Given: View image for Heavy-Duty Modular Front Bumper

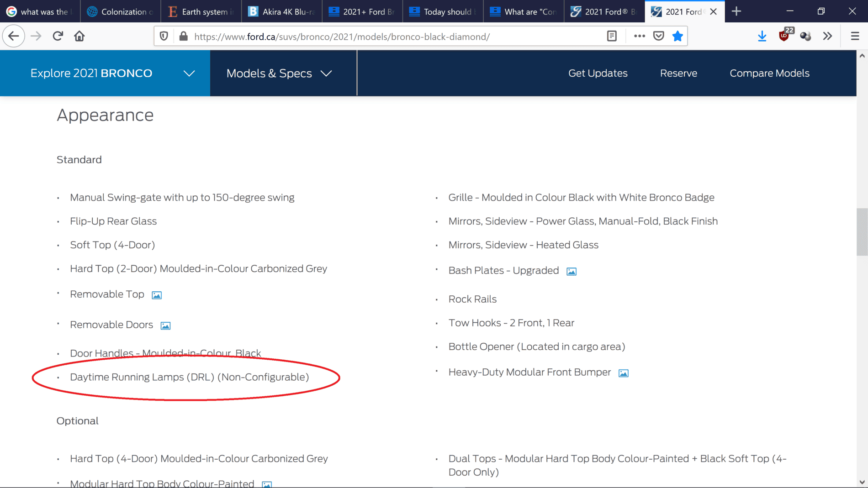Looking at the screenshot, I should point(624,373).
